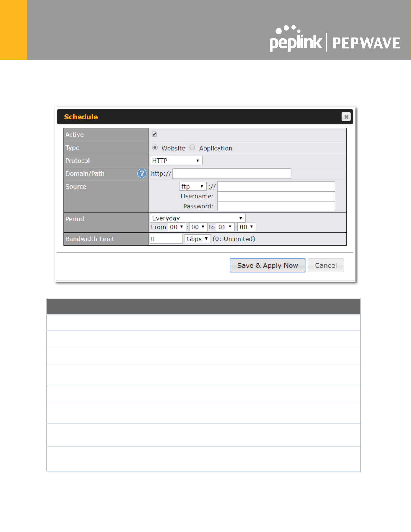Click Save & Apply Now button
The width and height of the screenshot is (411, 532).
click(268, 265)
